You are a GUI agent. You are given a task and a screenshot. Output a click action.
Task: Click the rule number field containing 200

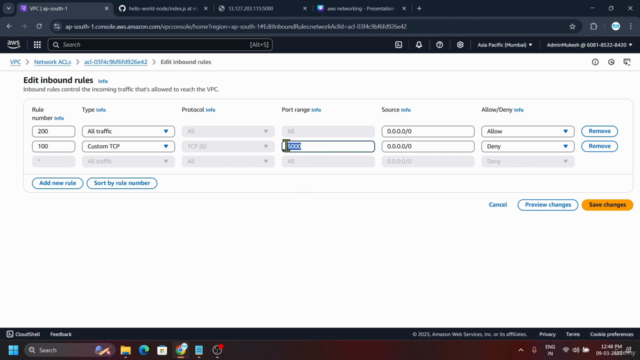[x=53, y=131]
